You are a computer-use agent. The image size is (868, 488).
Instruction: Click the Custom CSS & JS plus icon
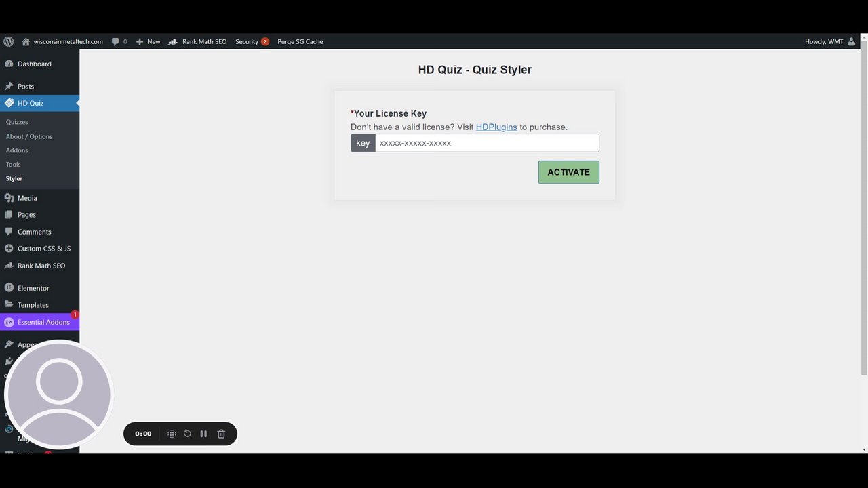[x=9, y=248]
